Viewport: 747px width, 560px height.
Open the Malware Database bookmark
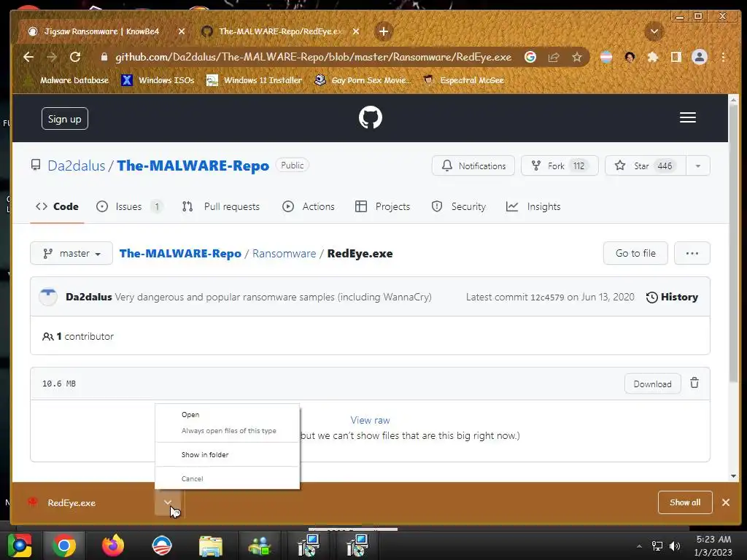click(x=67, y=80)
